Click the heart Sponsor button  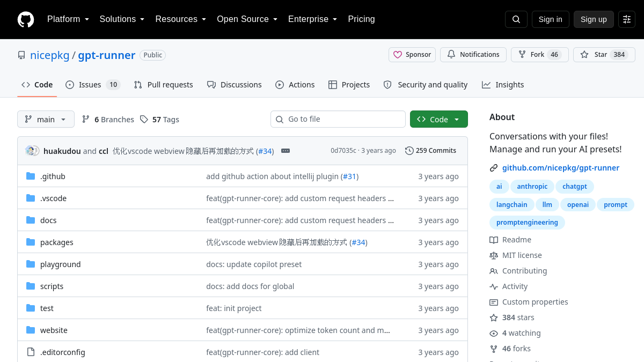pyautogui.click(x=412, y=55)
